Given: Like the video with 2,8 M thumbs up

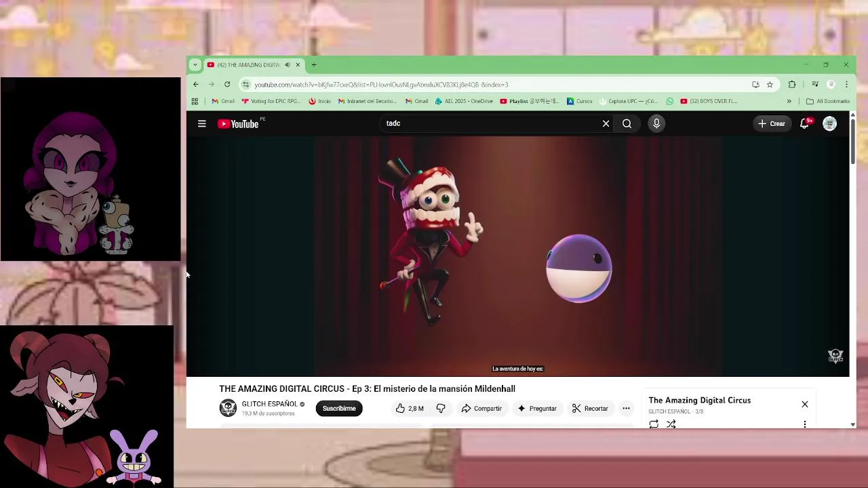Looking at the screenshot, I should [x=410, y=408].
